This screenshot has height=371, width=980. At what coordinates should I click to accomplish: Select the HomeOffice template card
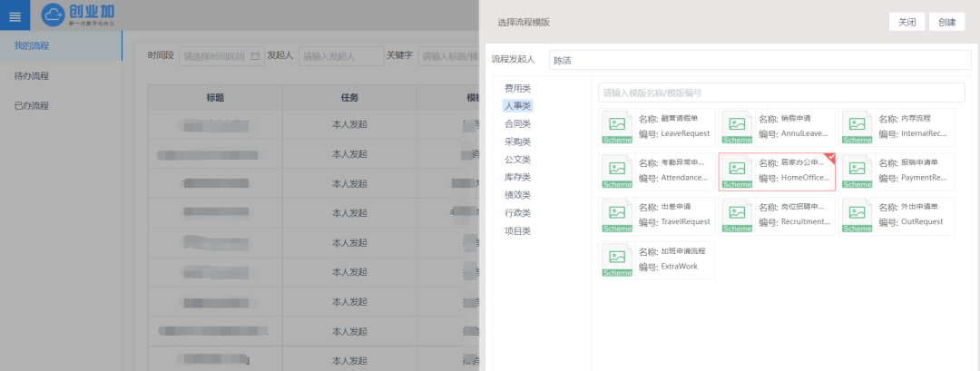pos(777,171)
